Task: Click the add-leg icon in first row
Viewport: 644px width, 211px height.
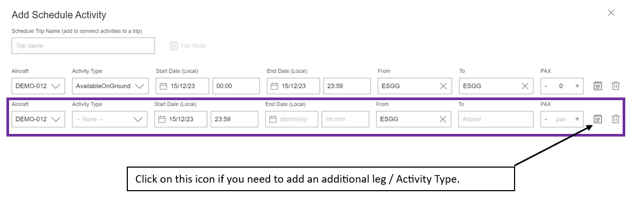Action: point(598,86)
